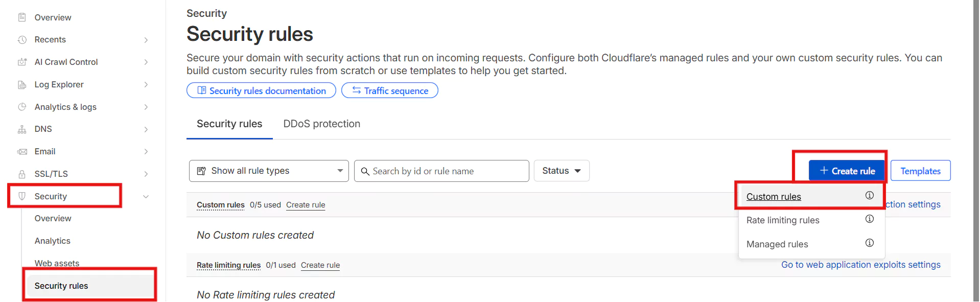Open the Status filter dropdown
Viewport: 980px width, 302px height.
tap(562, 171)
